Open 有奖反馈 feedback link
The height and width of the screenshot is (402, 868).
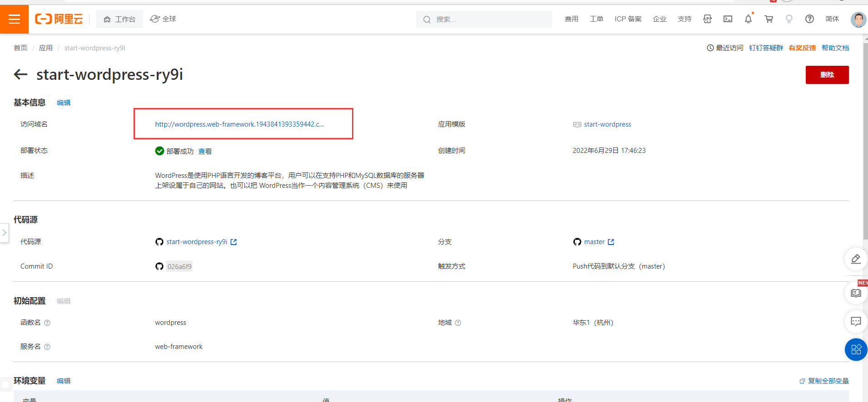click(802, 48)
